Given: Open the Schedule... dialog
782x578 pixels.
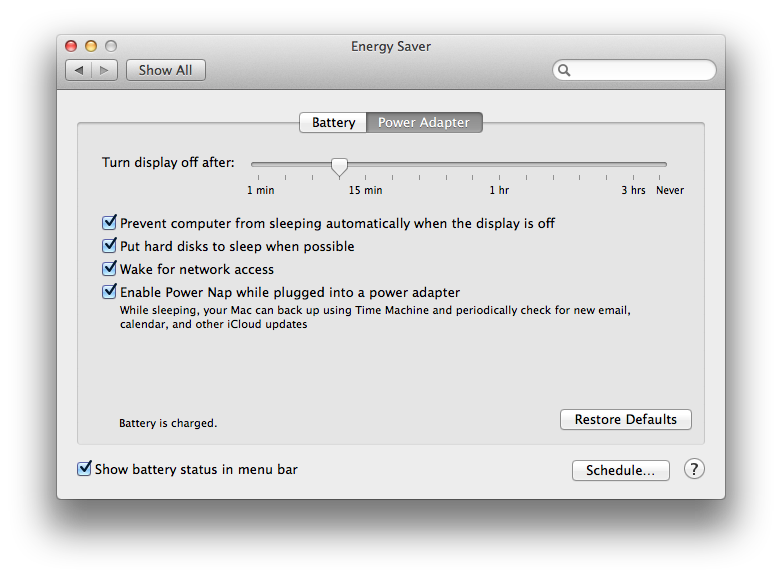Looking at the screenshot, I should click(x=620, y=470).
